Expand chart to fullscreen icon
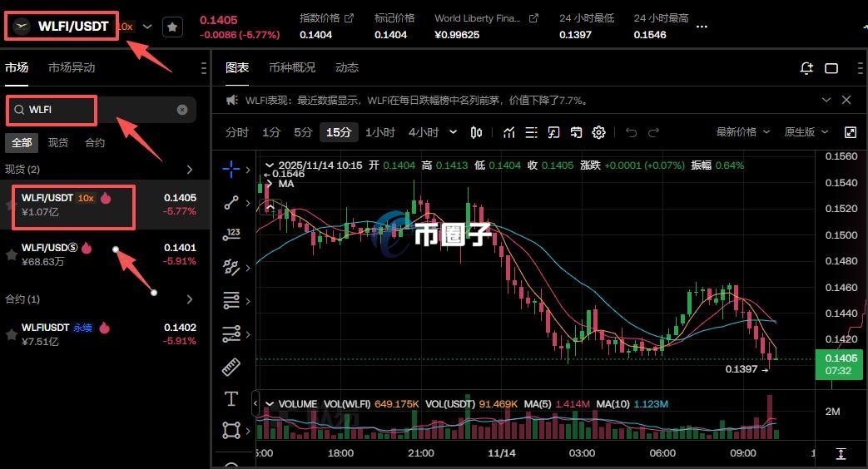This screenshot has width=868, height=469. 851,132
